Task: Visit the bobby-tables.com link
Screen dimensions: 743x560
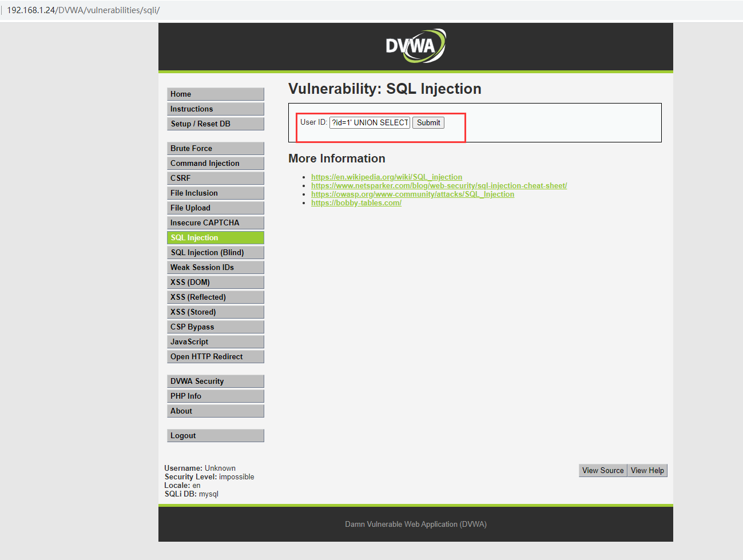Action: [x=356, y=203]
